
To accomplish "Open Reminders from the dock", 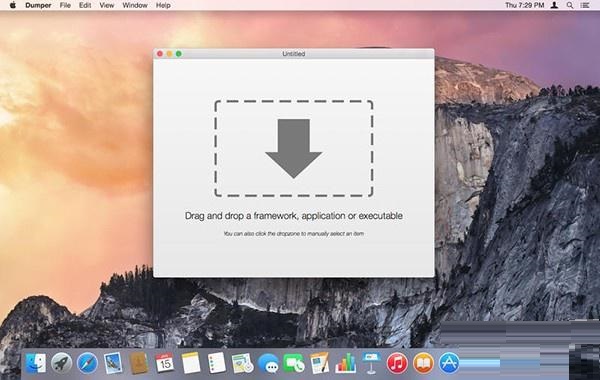I will pos(217,363).
